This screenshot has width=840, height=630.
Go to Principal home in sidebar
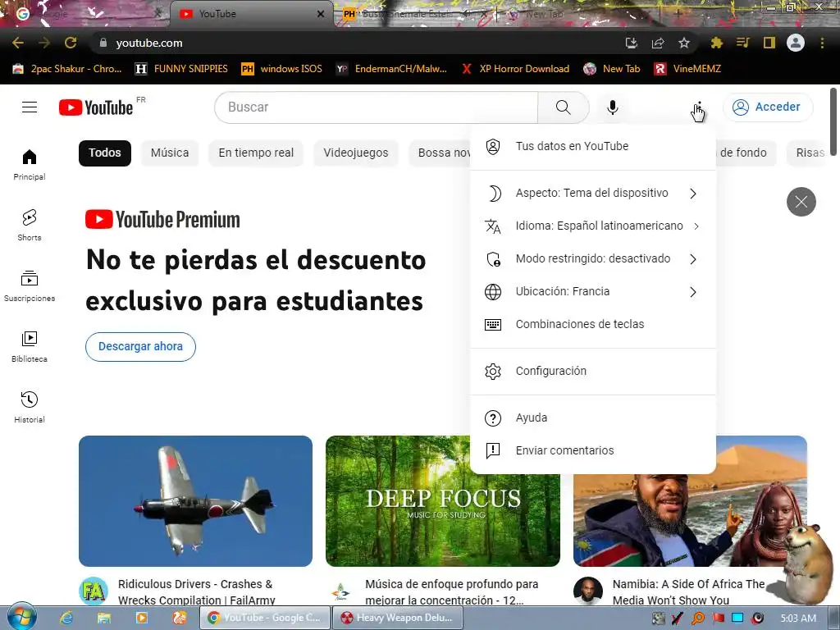30,164
